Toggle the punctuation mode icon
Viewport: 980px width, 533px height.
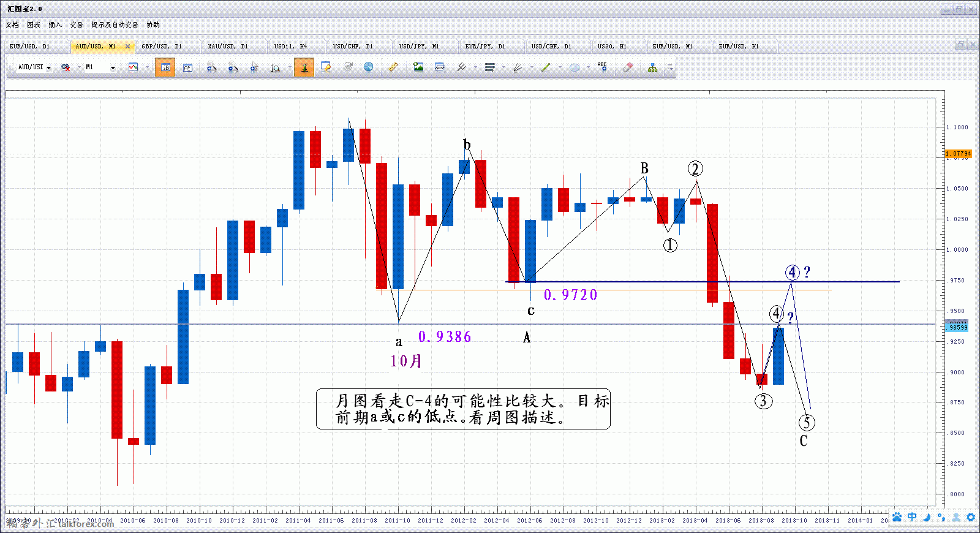point(941,517)
